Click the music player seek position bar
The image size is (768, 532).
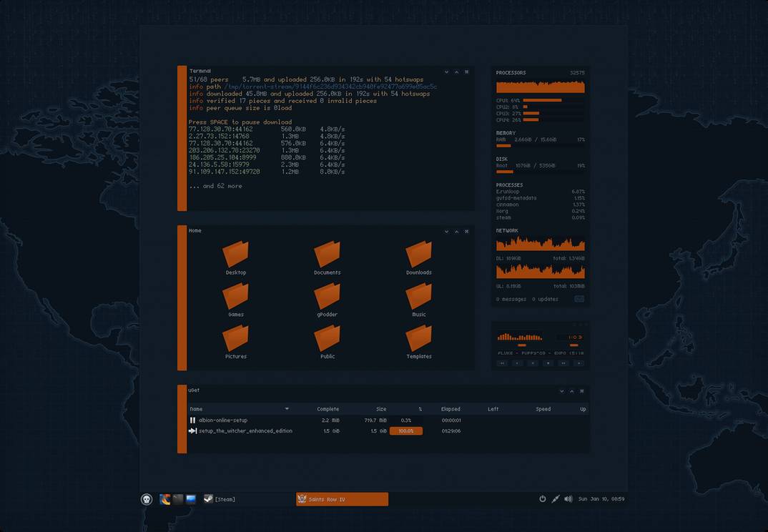pyautogui.click(x=521, y=345)
